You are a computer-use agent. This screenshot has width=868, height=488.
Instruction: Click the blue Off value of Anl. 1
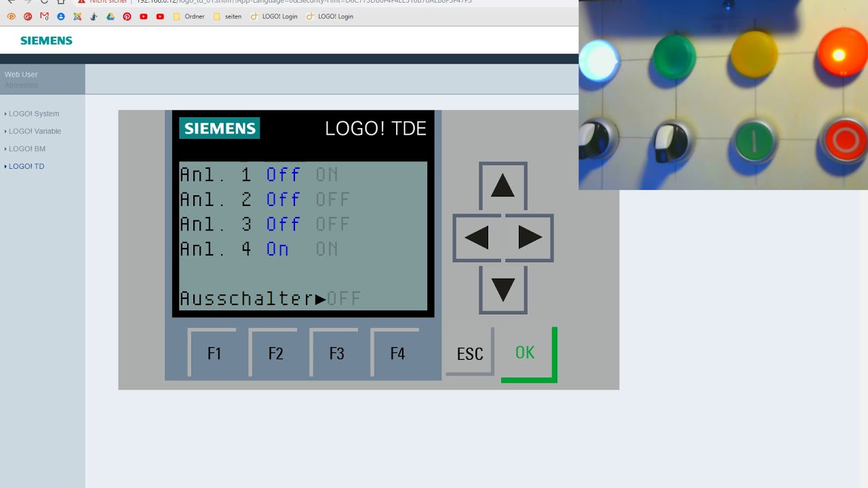pyautogui.click(x=283, y=175)
